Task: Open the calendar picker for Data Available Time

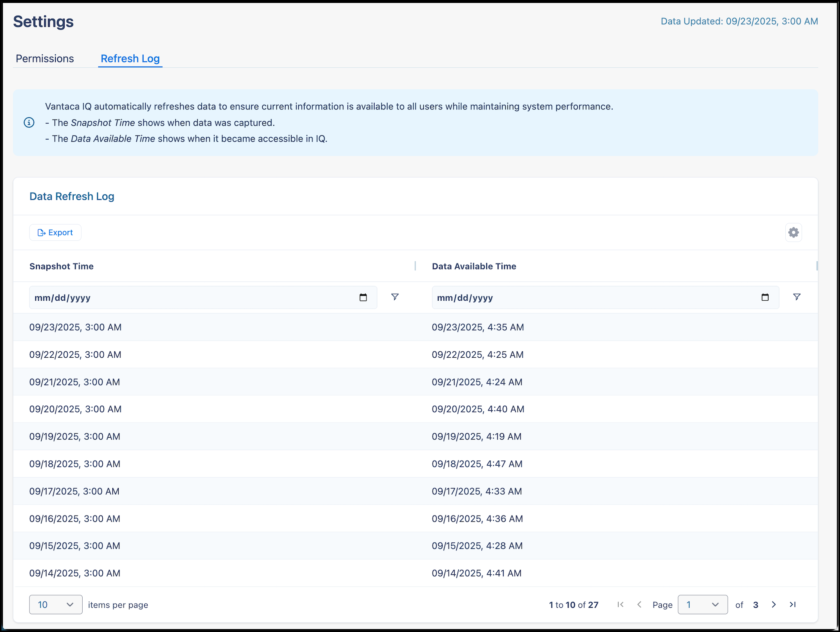Action: (x=765, y=297)
